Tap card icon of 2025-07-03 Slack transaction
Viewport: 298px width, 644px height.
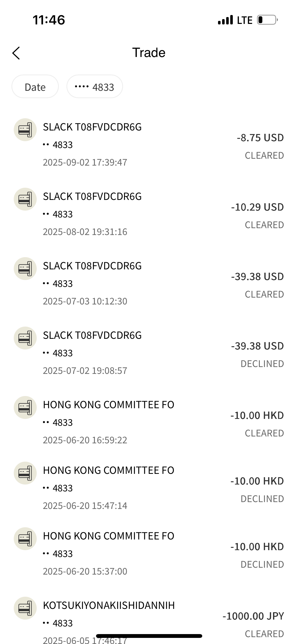tap(25, 269)
